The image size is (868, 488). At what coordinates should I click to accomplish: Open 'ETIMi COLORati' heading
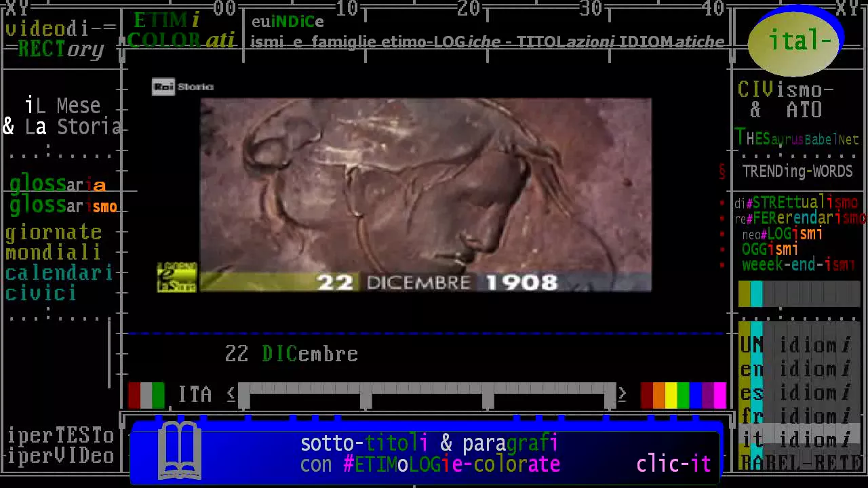[x=181, y=30]
